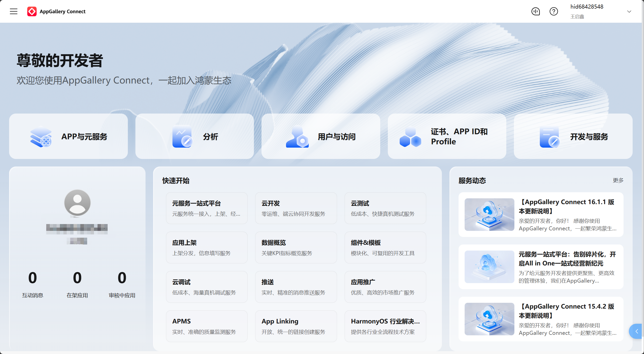Expand the account dropdown chevron
Screen dimensions: 644x354
pos(629,11)
